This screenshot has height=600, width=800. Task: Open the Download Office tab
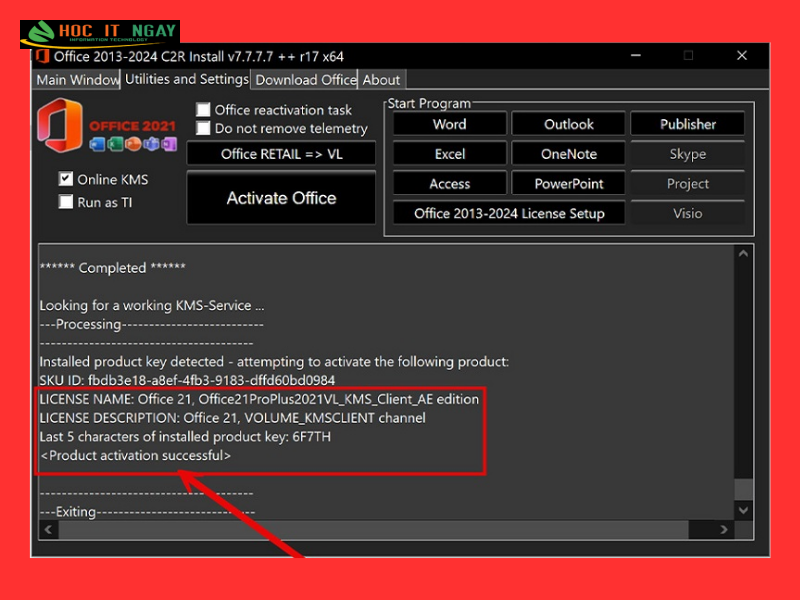[305, 80]
